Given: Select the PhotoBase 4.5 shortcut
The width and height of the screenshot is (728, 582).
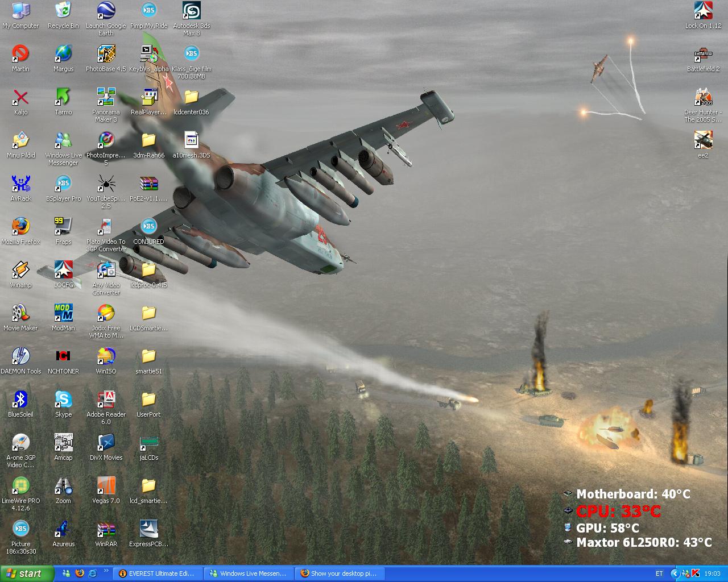Looking at the screenshot, I should [x=106, y=59].
